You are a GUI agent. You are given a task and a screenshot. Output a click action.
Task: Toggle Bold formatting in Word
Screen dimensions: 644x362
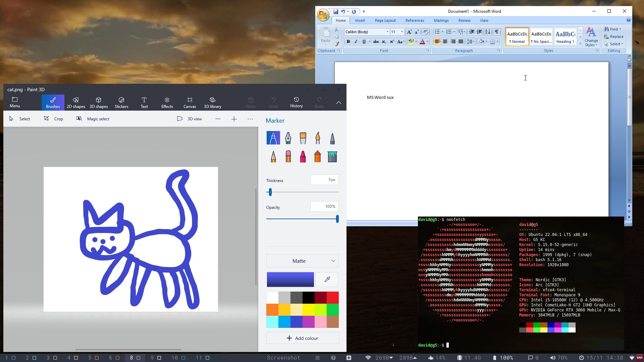(x=348, y=42)
